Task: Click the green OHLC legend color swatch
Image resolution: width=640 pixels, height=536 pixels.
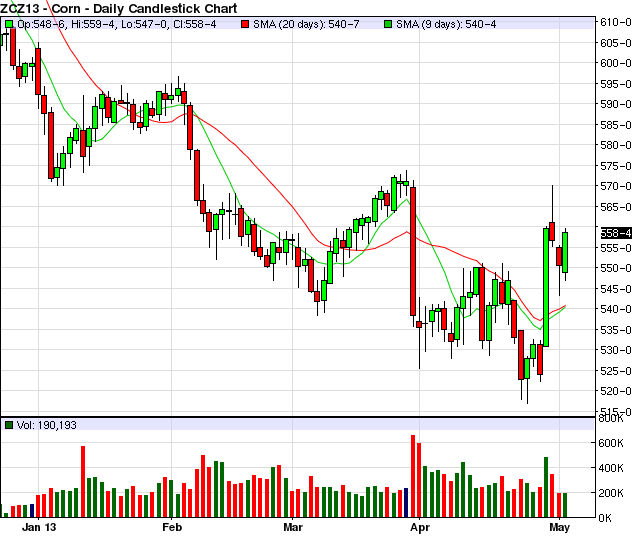Action: [x=9, y=24]
